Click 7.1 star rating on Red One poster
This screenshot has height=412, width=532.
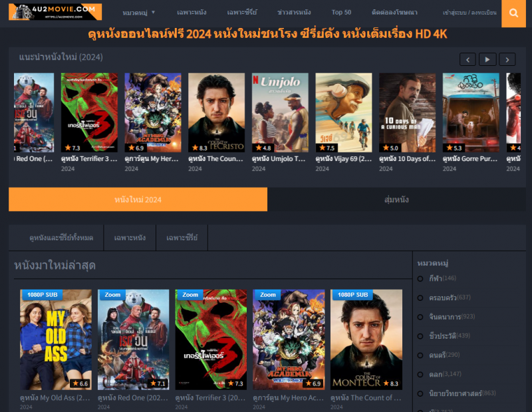pos(158,383)
